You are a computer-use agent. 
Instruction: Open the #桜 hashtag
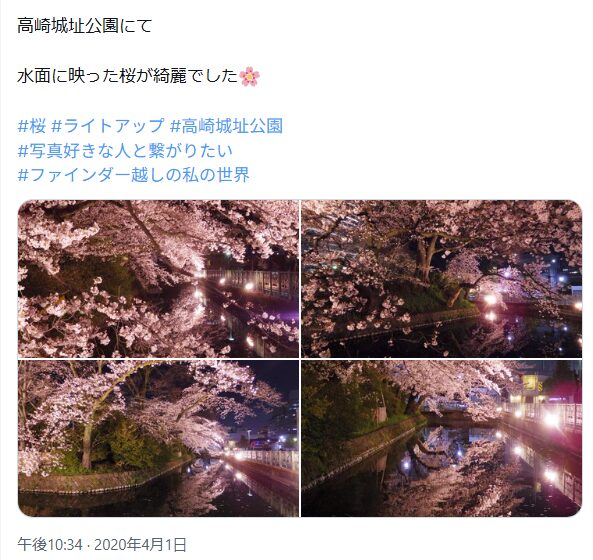pyautogui.click(x=32, y=126)
